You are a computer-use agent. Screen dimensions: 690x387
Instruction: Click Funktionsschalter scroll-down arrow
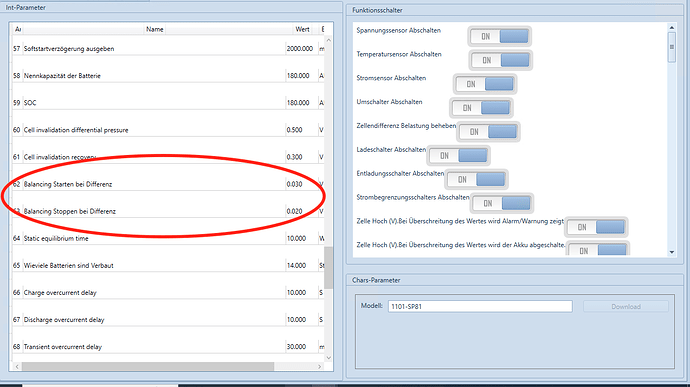[x=672, y=252]
